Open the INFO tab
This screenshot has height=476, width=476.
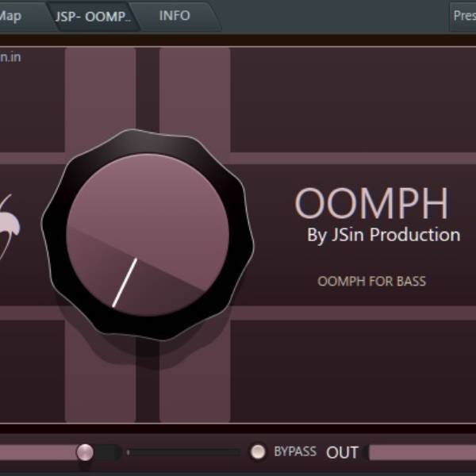click(x=175, y=16)
